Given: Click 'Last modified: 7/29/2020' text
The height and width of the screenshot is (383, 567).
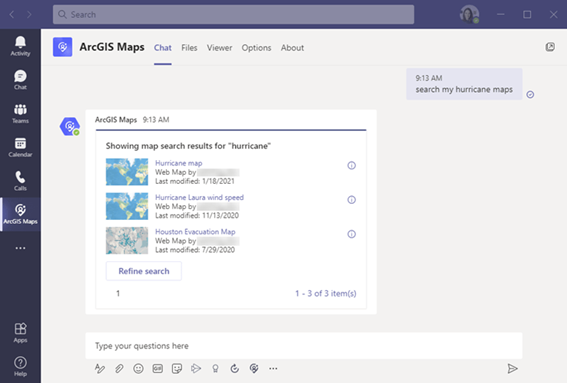Looking at the screenshot, I should (195, 250).
